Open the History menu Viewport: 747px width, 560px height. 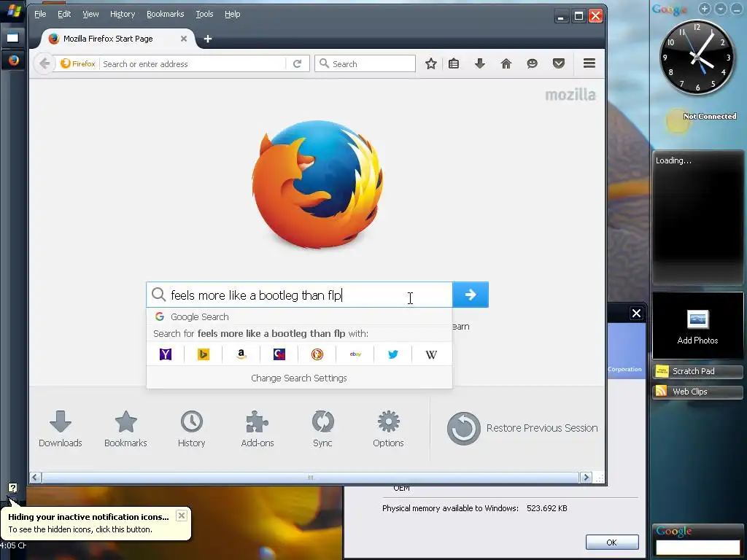coord(123,14)
